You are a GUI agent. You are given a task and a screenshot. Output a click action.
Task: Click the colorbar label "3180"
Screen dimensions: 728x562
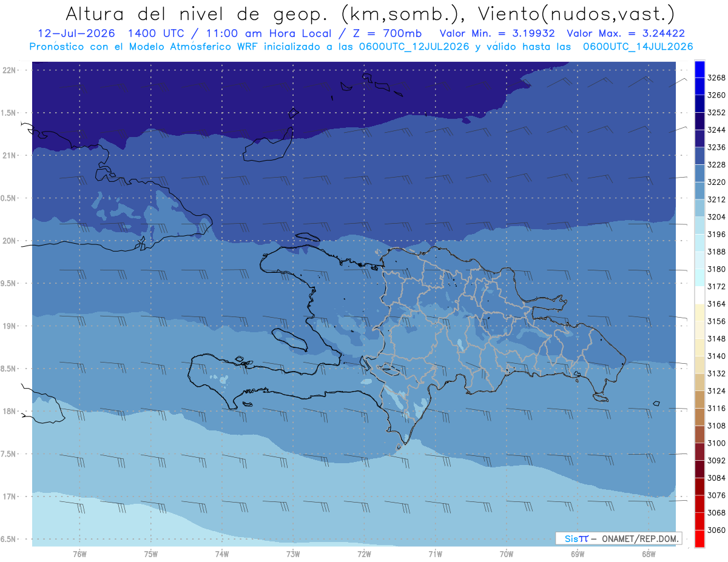716,269
